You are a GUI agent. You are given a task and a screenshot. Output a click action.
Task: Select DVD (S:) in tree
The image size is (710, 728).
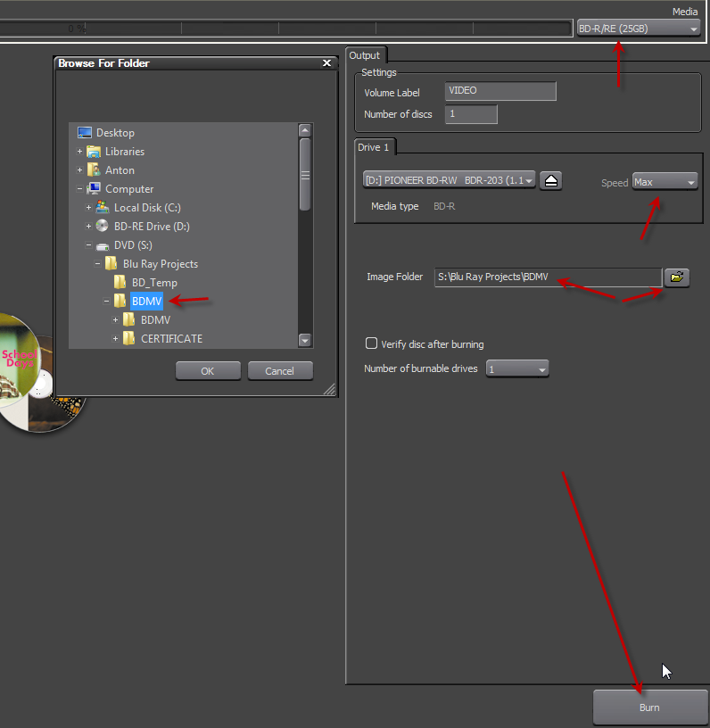coord(133,245)
